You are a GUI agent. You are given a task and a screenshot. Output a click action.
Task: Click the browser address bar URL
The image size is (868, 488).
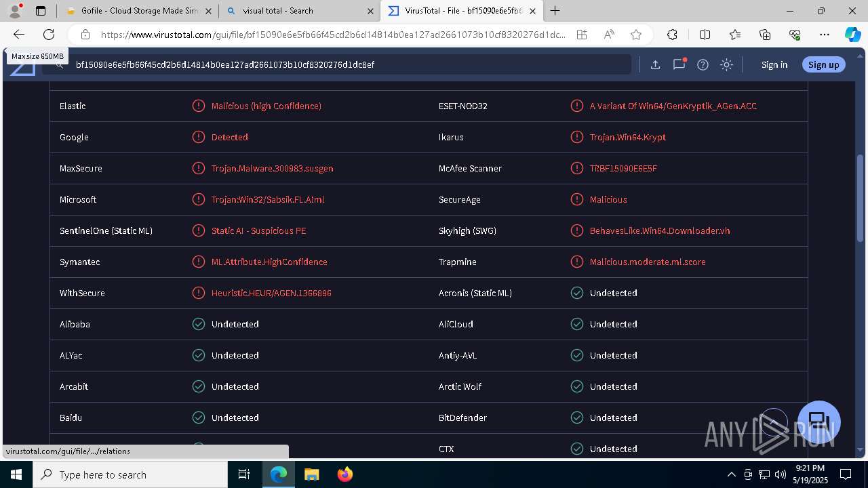pos(332,35)
